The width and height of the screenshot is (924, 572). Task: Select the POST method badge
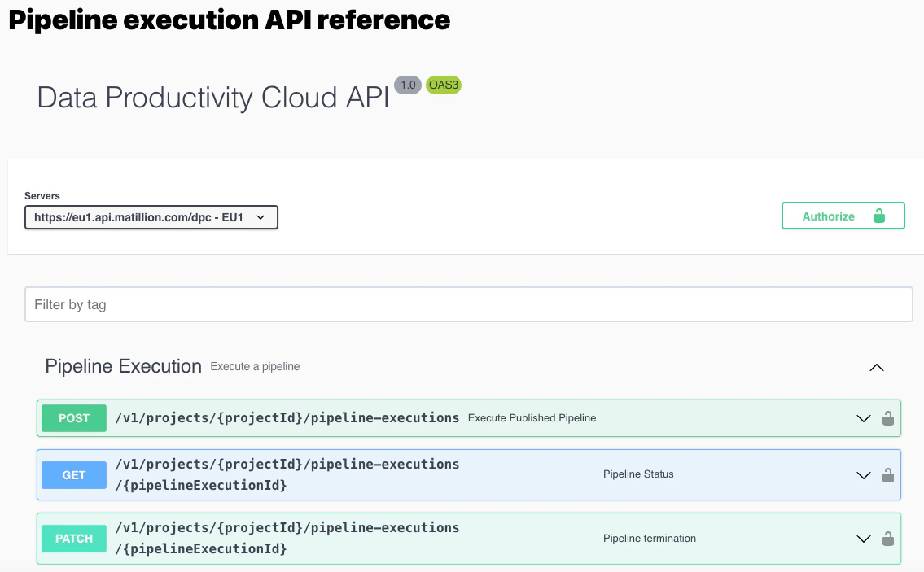point(73,417)
